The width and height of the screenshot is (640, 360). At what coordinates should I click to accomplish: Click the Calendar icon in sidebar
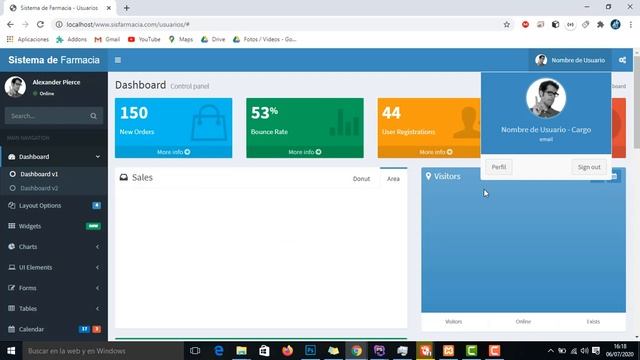coord(11,329)
